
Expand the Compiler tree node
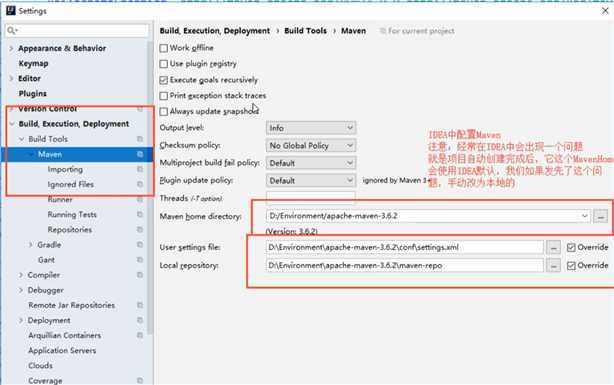click(x=21, y=275)
